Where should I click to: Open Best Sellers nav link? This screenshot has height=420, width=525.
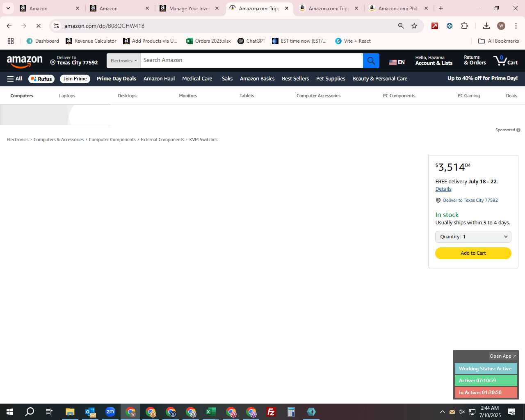pyautogui.click(x=295, y=79)
